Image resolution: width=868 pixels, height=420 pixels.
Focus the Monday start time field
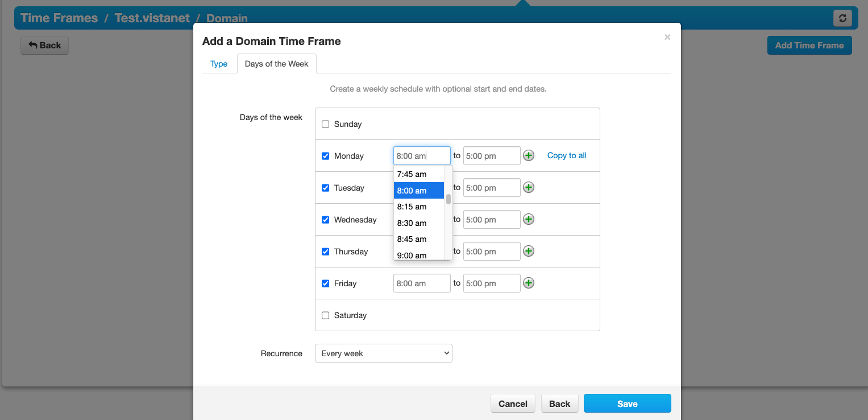422,156
